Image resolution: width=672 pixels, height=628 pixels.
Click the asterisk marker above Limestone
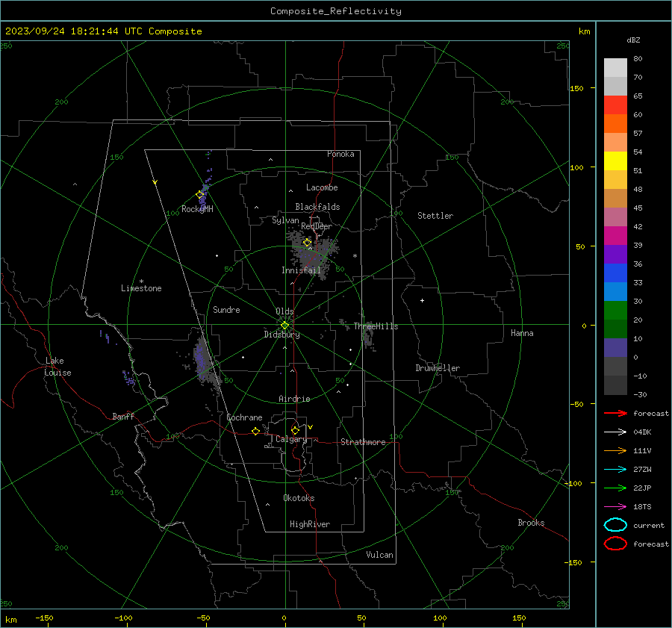[x=141, y=282]
